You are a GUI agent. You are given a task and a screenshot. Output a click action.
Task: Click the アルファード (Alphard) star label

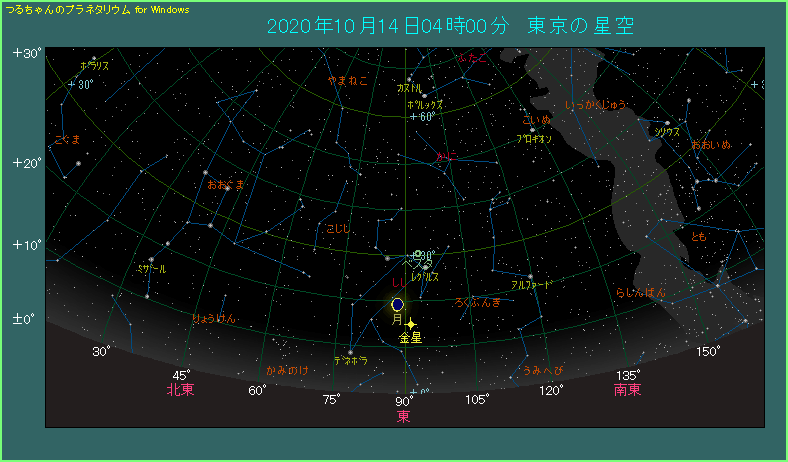tap(531, 285)
